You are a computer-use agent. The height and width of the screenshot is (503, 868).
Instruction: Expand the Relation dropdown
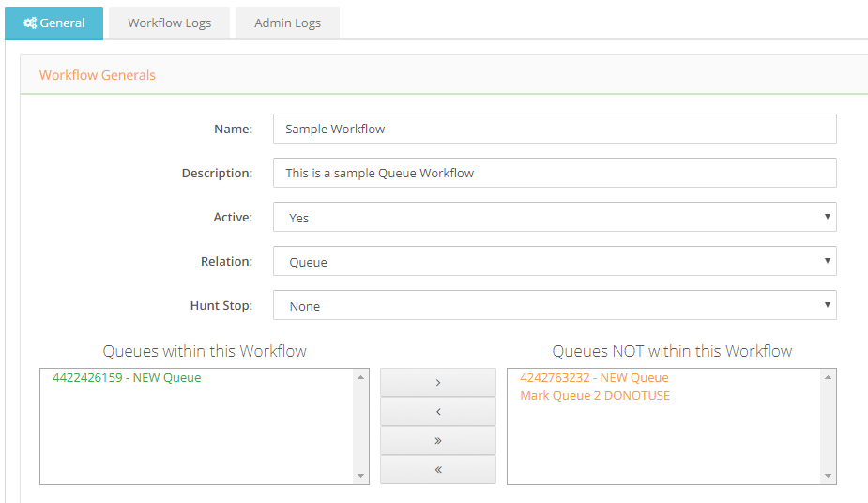(554, 262)
